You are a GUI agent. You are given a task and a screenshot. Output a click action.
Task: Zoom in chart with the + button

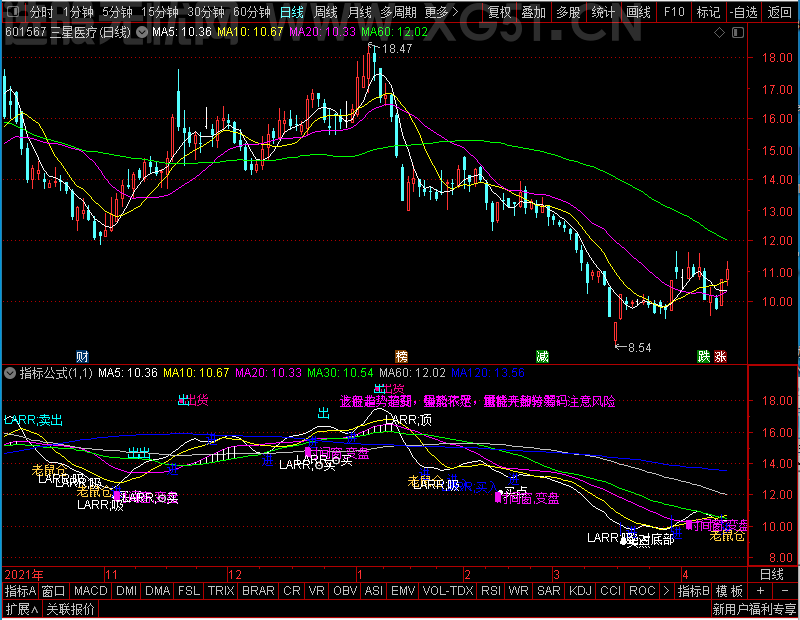(x=760, y=591)
